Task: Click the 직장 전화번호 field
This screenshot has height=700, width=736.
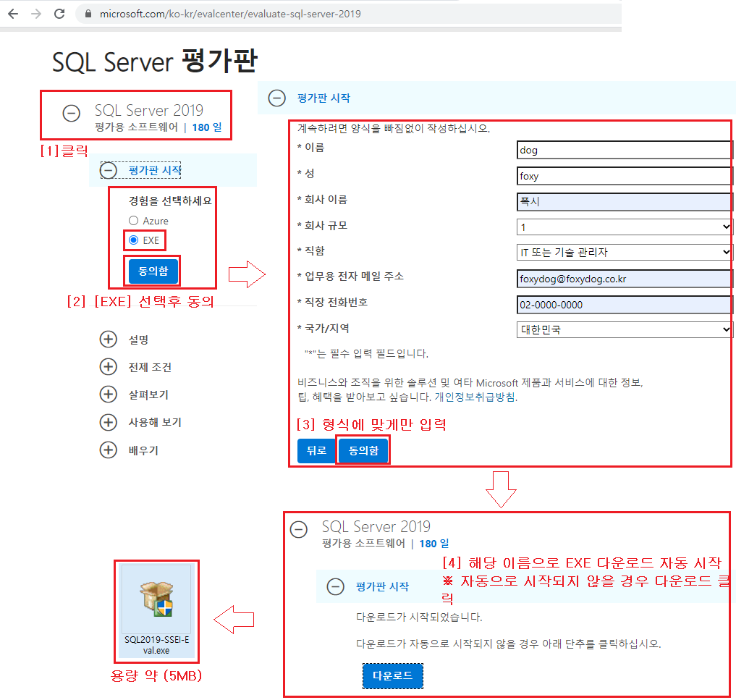Action: tap(624, 305)
